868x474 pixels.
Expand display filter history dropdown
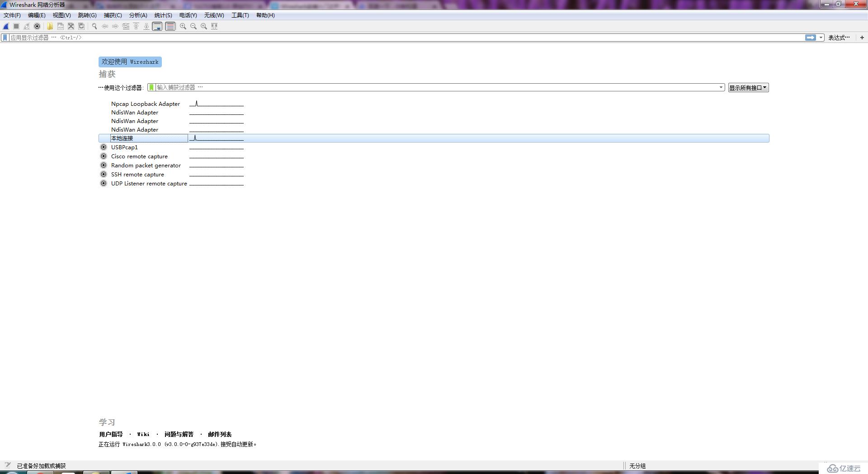coord(821,38)
